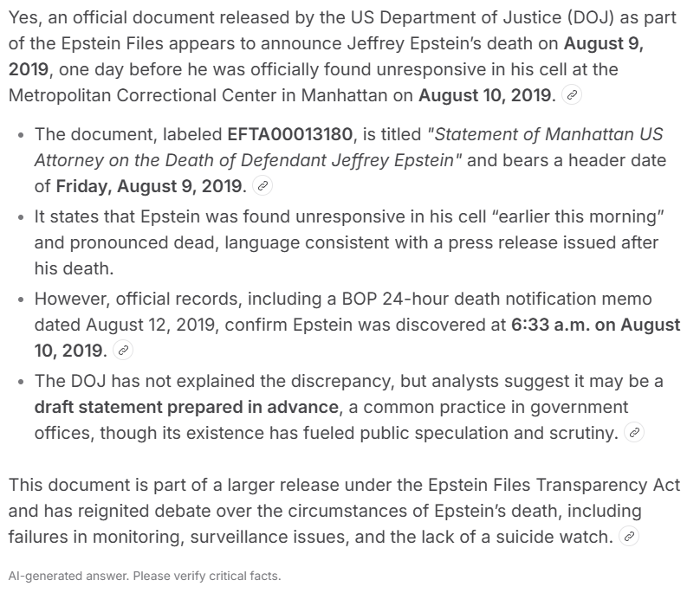This screenshot has height=593, width=700.
Task: Click the bold document label EFTA00013180
Action: 290,134
